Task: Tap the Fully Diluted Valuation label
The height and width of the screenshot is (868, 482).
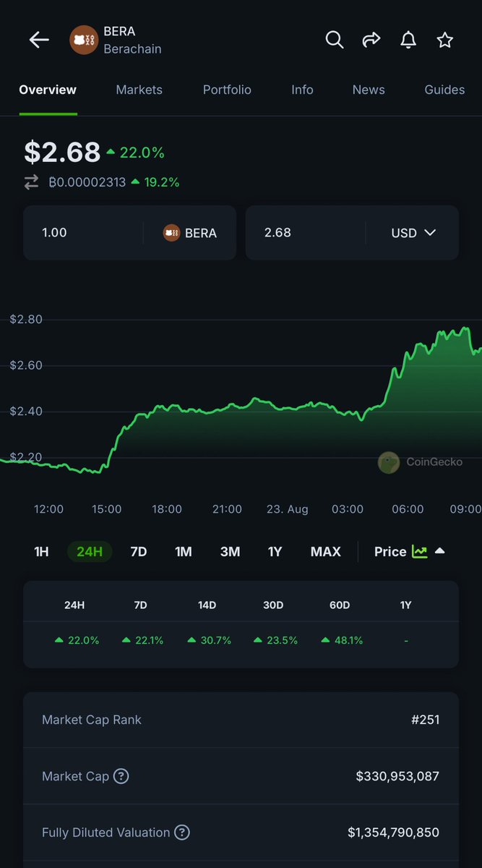Action: point(106,833)
